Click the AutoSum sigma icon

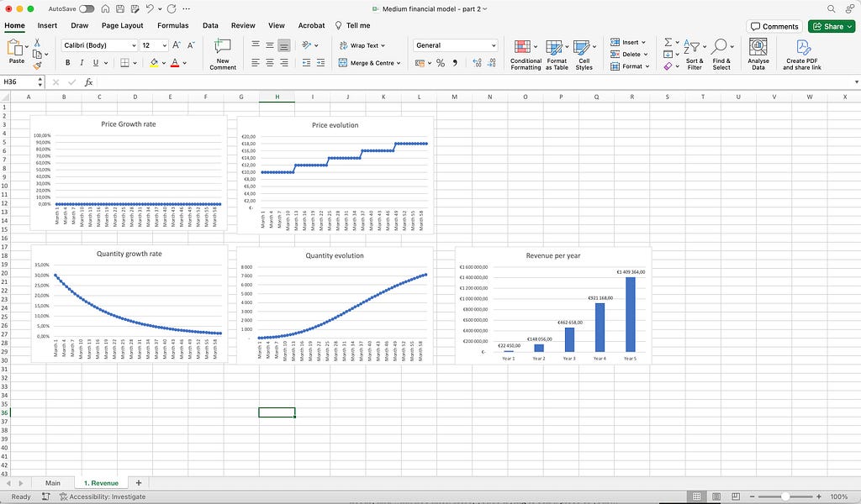tap(668, 42)
